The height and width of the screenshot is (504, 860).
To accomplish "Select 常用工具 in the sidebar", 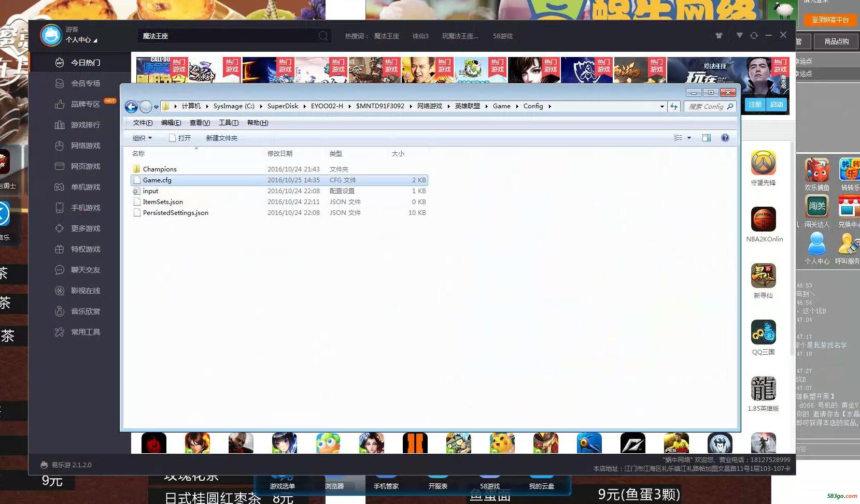I will 80,332.
